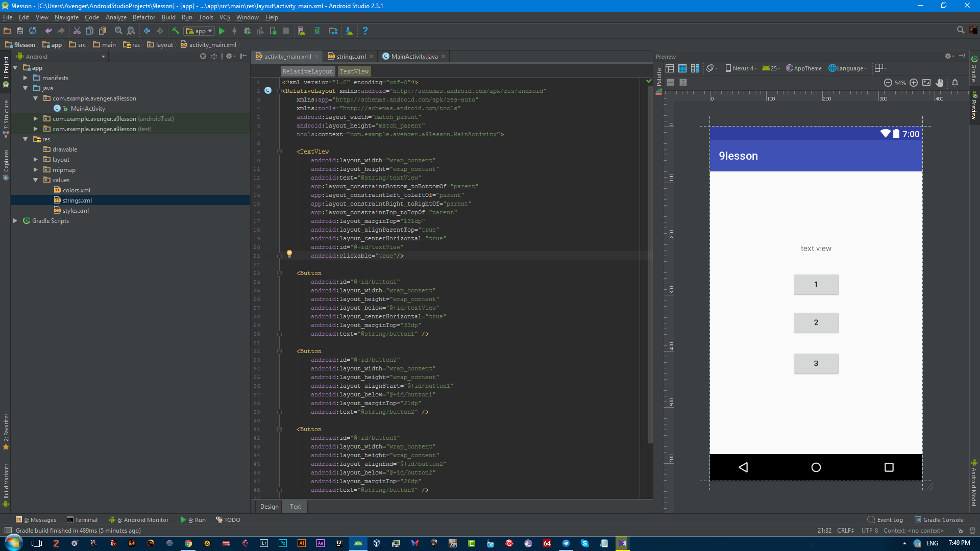Viewport: 980px width, 551px height.
Task: Click the Pan hand tool in preview
Action: [x=940, y=83]
